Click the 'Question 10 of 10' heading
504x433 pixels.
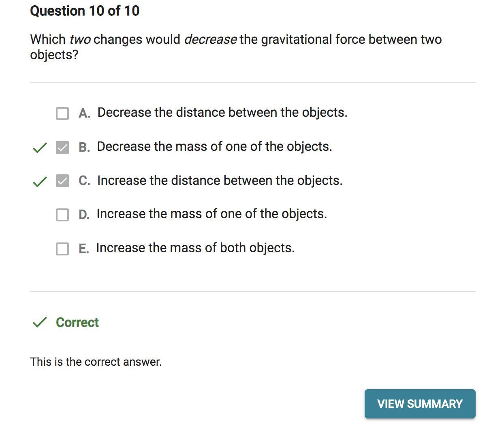85,11
